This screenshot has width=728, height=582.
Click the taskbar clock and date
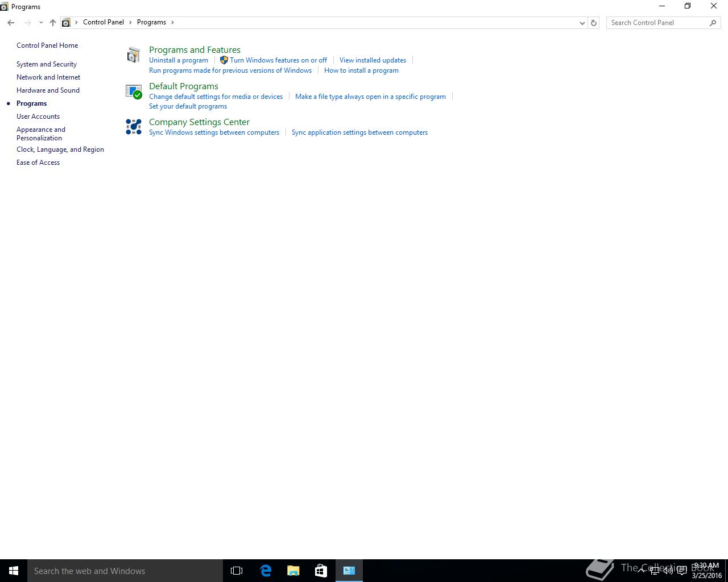[x=706, y=571]
